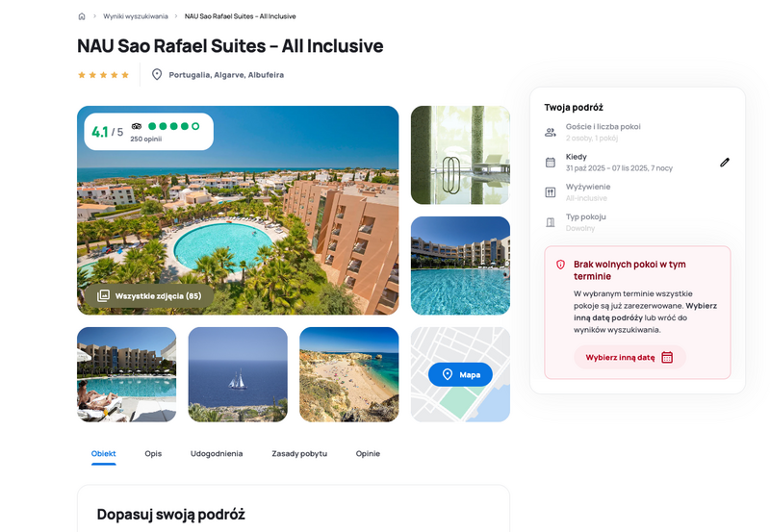The height and width of the screenshot is (532, 770).
Task: Click the room type door icon
Action: (551, 222)
